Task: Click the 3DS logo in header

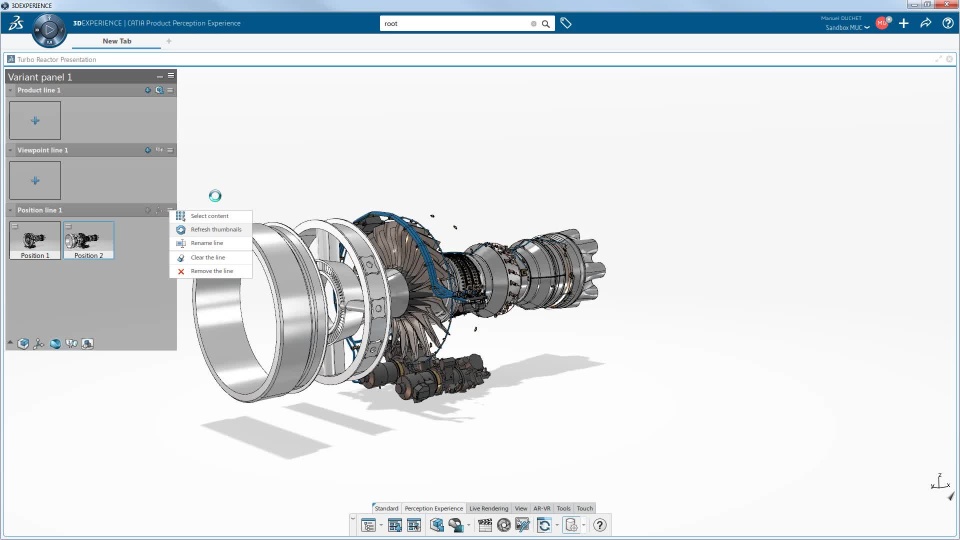Action: [x=16, y=23]
